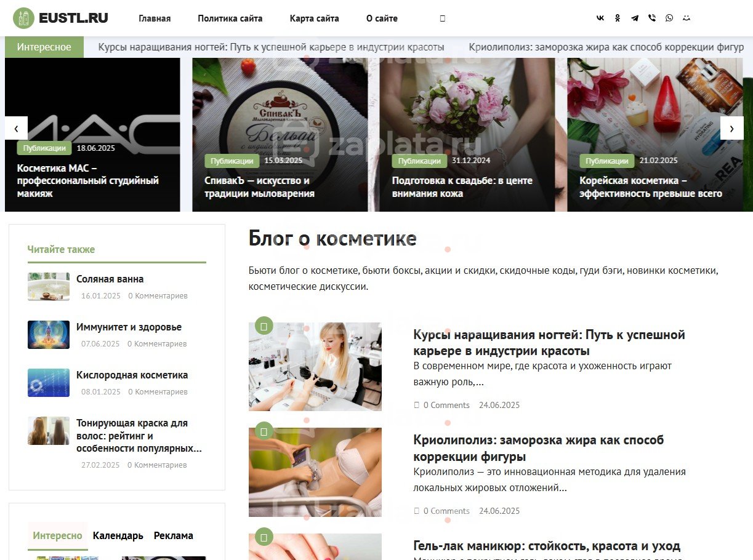Screen dimensions: 753x560
Task: Click date 15.03.2025 on СпивакЪ slide
Action: coord(283,161)
